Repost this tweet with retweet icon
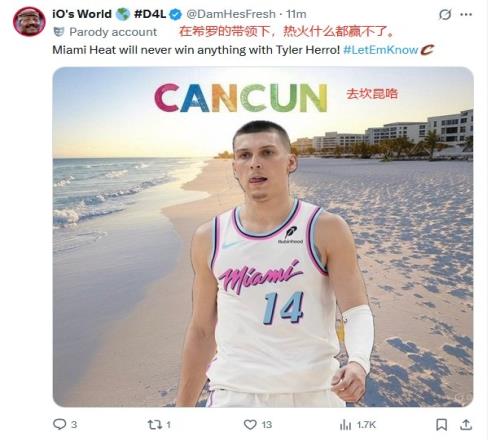The height and width of the screenshot is (440, 500). click(154, 424)
